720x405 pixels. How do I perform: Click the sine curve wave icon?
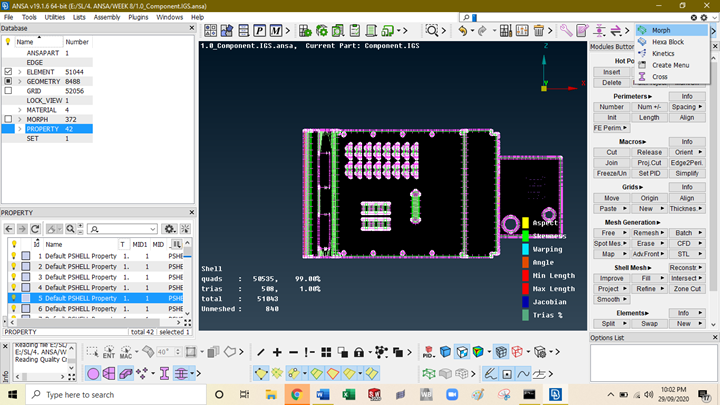pyautogui.click(x=523, y=374)
